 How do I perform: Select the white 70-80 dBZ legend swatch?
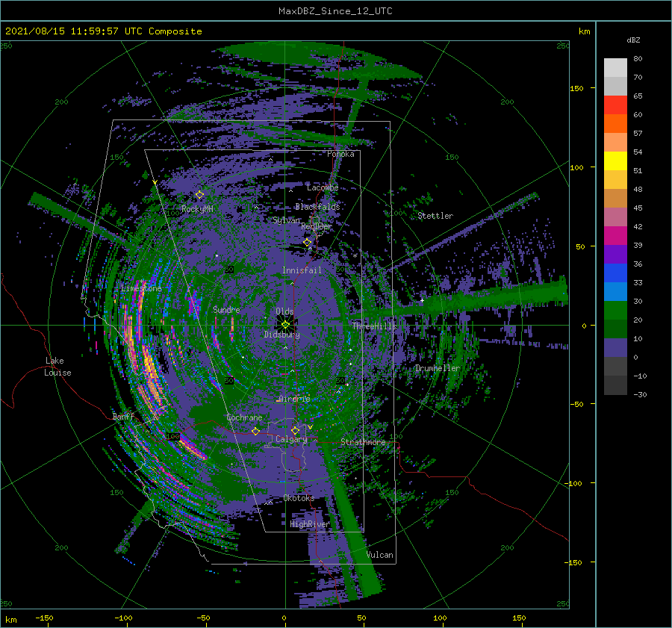(x=615, y=68)
